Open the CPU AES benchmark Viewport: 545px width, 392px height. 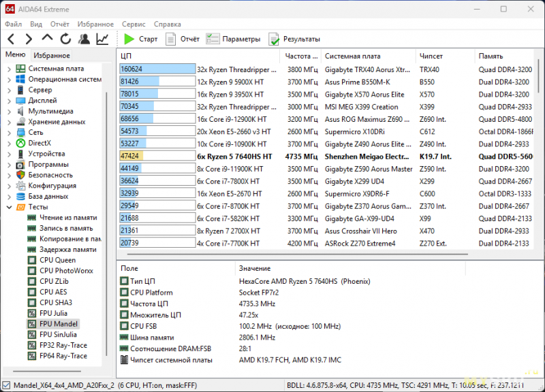point(53,292)
